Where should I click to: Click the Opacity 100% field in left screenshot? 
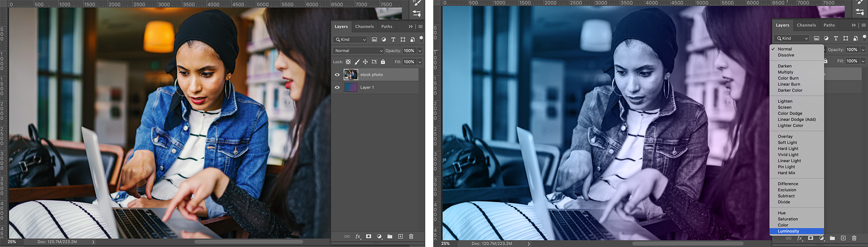coord(409,51)
